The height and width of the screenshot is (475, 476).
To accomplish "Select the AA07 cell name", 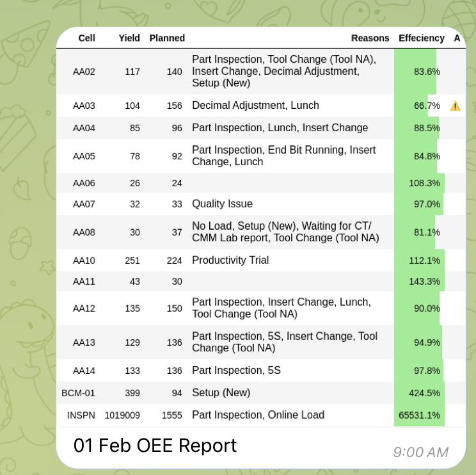I will click(x=84, y=204).
